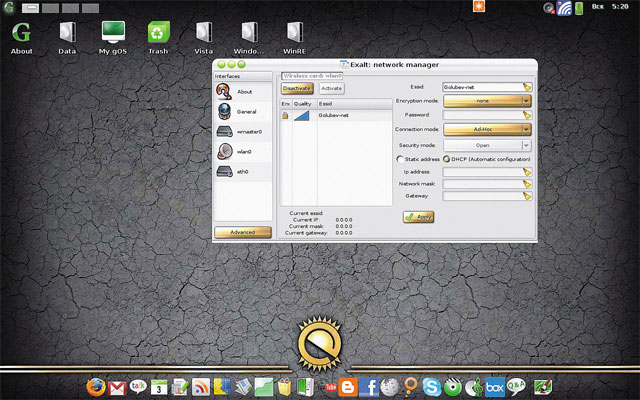This screenshot has width=640, height=400.
Task: Click the wireless network tray icon
Action: pos(564,8)
